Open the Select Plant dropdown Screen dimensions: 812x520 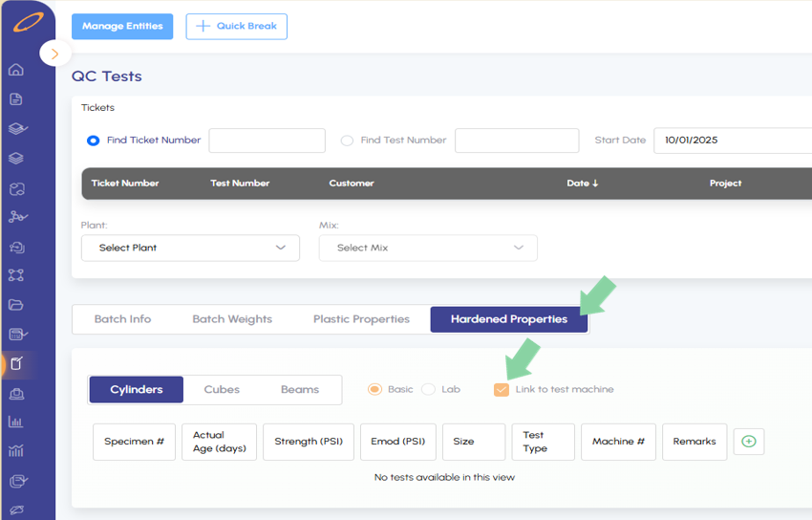tap(190, 248)
